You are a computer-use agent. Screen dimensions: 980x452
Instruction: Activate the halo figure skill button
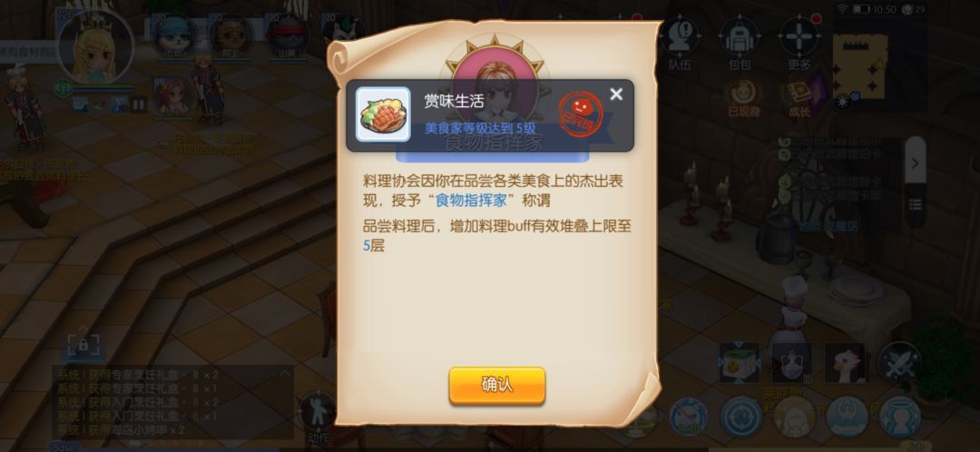900,417
